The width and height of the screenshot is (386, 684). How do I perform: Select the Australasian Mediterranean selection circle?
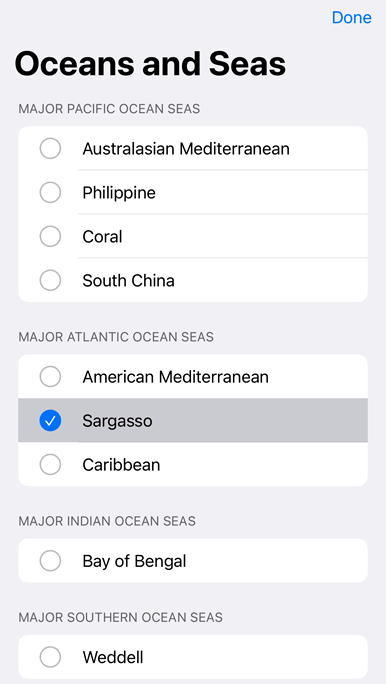(x=50, y=149)
